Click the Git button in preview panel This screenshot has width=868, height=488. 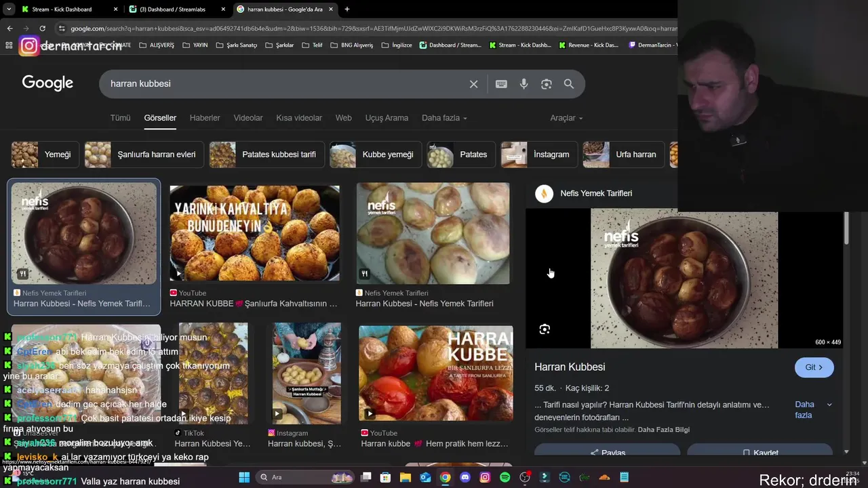(814, 367)
